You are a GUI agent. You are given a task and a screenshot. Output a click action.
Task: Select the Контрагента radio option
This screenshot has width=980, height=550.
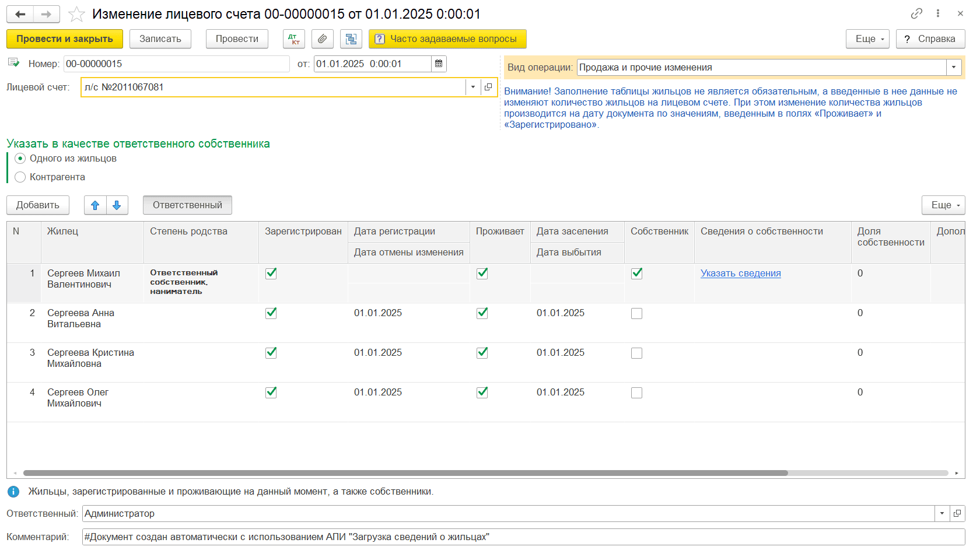pos(20,177)
